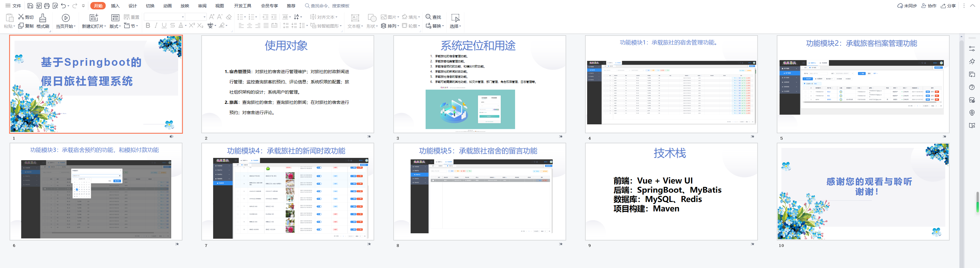Click the decrease indent icon
This screenshot has height=268, width=980.
click(266, 17)
